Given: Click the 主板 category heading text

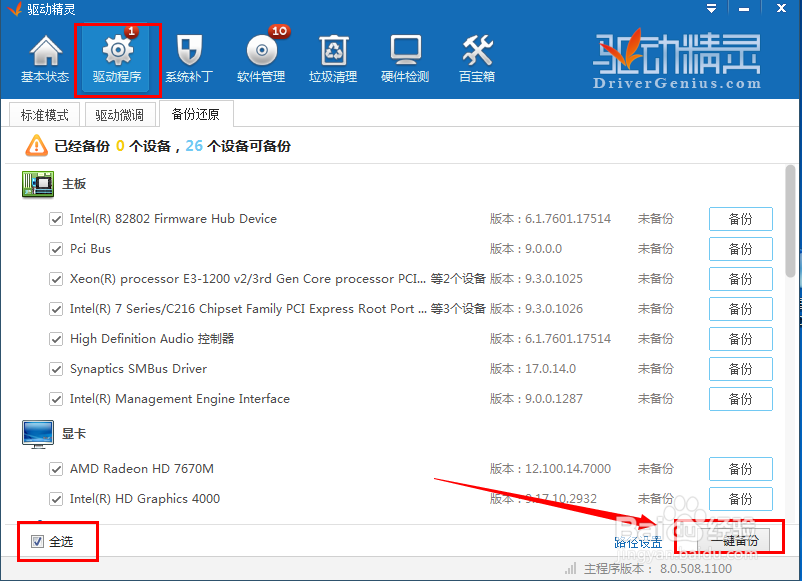Looking at the screenshot, I should tap(74, 184).
